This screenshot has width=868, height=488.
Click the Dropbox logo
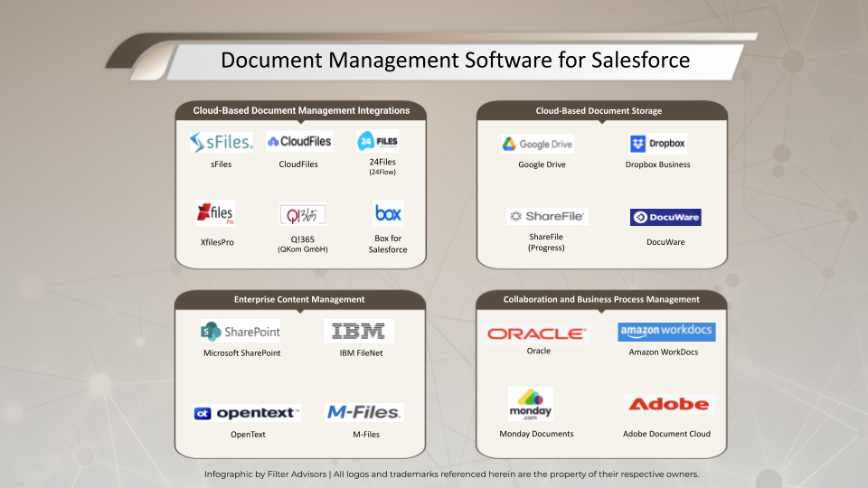pyautogui.click(x=658, y=144)
